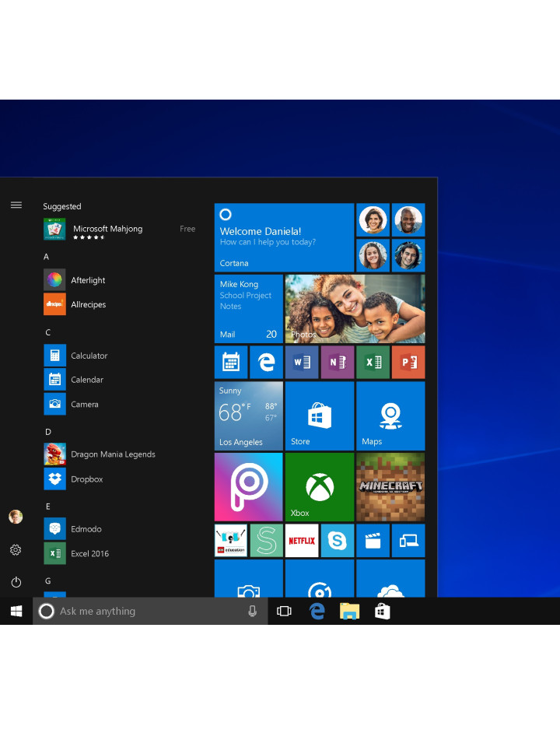
Task: Open the Store icon on the taskbar
Action: (383, 611)
